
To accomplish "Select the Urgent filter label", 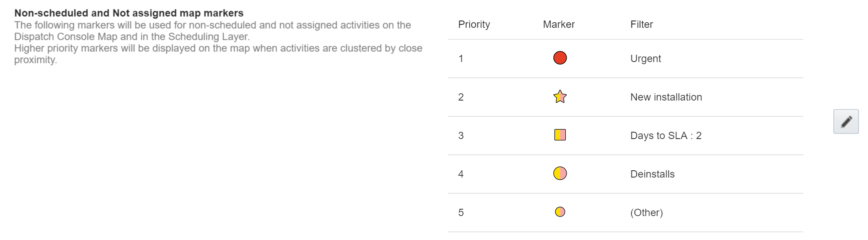I will (x=645, y=59).
